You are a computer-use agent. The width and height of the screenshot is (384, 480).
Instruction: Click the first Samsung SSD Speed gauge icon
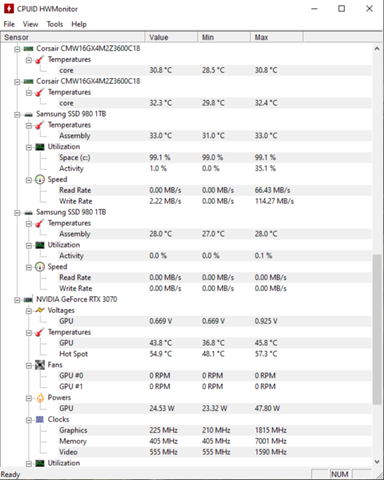[40, 179]
